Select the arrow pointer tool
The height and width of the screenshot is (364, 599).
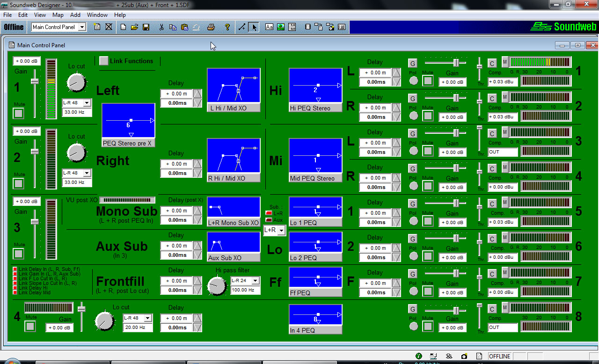point(254,27)
